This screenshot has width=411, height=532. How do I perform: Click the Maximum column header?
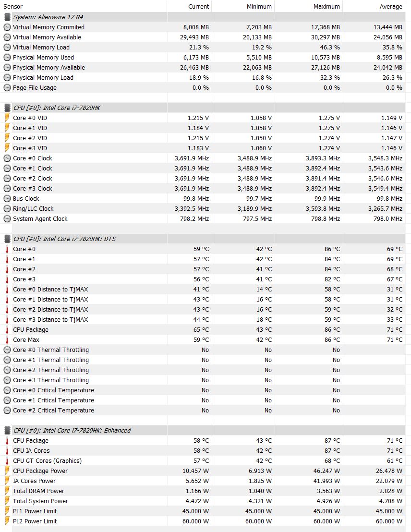click(x=326, y=7)
